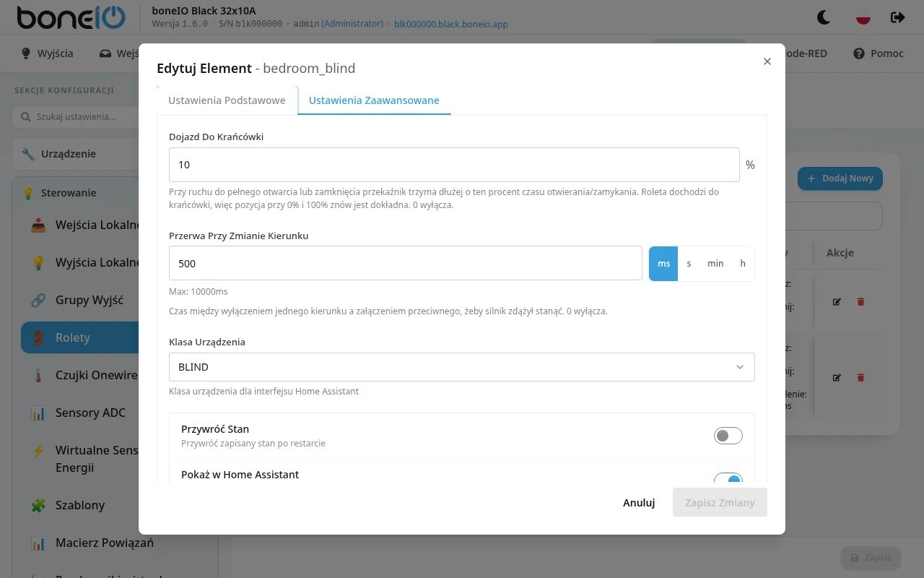The width and height of the screenshot is (924, 578).
Task: Click the Czujki Onewire thermometer icon
Action: pos(38,376)
